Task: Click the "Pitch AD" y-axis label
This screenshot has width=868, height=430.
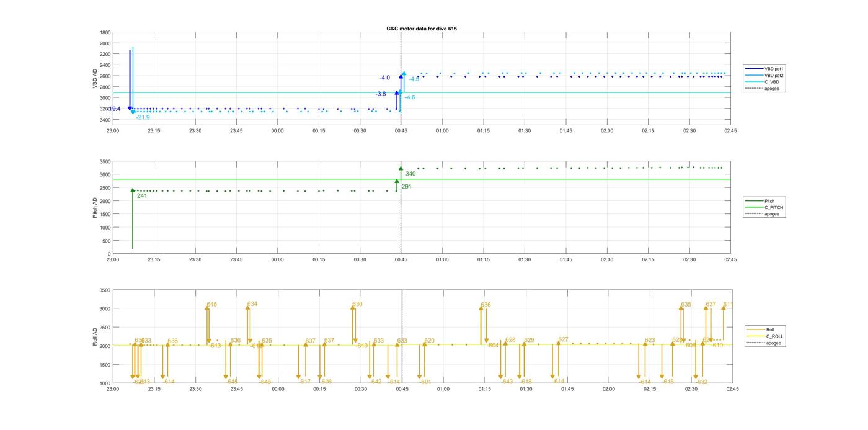Action: coord(95,207)
